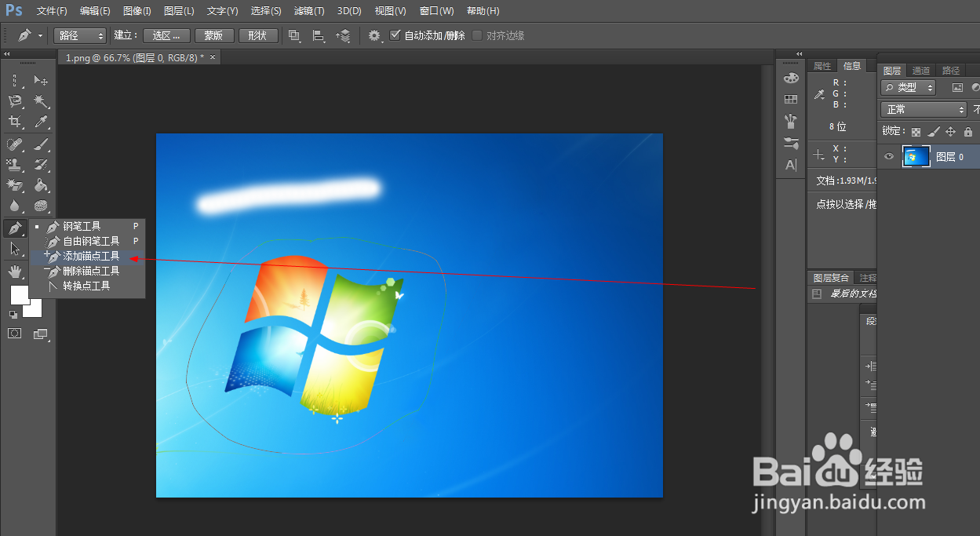Open the tool preset picker arrow

coord(40,36)
